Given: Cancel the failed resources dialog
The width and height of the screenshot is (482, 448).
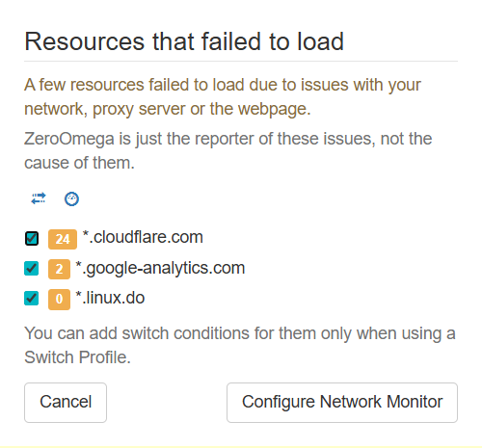Looking at the screenshot, I should 66,403.
